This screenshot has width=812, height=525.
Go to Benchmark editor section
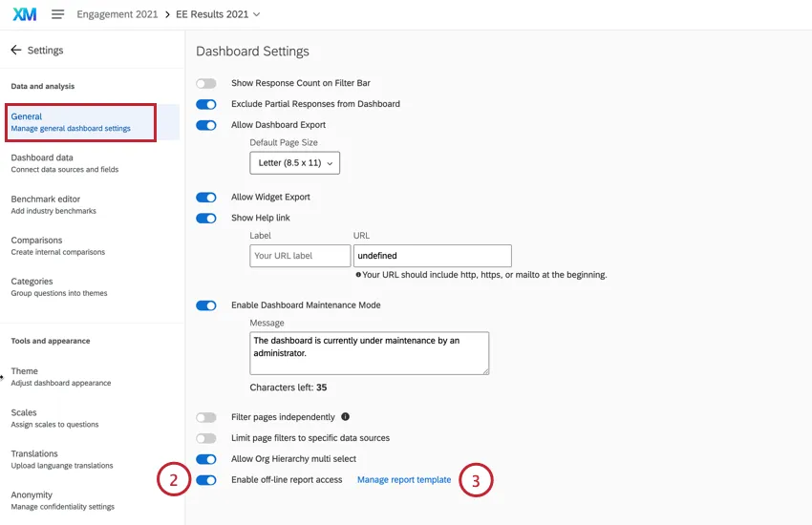[53, 204]
